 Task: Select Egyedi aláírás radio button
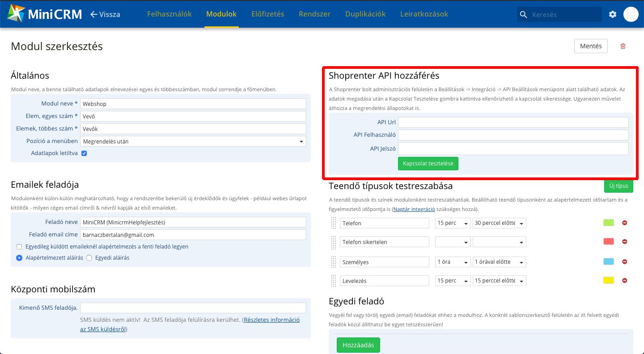coord(89,258)
